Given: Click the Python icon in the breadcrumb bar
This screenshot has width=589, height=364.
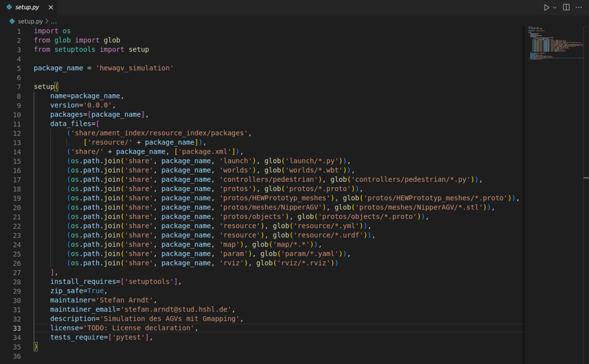Looking at the screenshot, I should point(12,21).
